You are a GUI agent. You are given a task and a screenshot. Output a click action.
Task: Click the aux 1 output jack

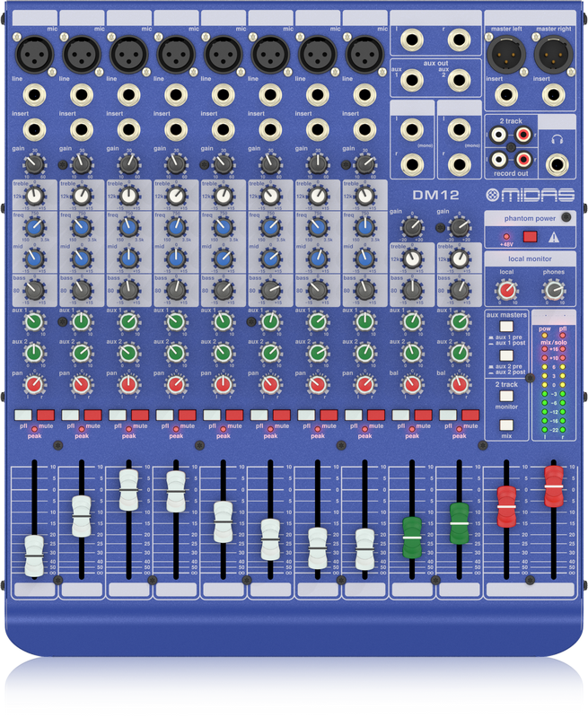point(412,80)
